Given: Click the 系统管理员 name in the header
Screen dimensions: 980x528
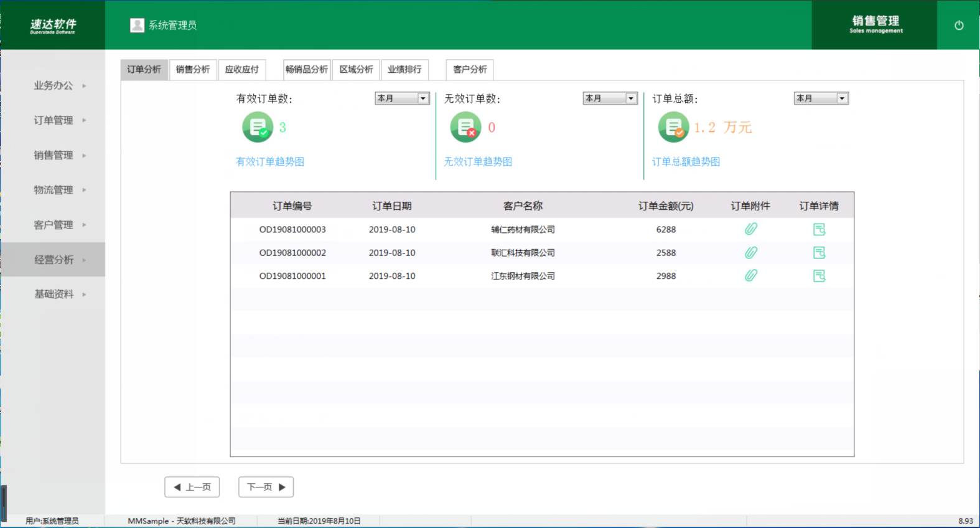Looking at the screenshot, I should pyautogui.click(x=172, y=25).
